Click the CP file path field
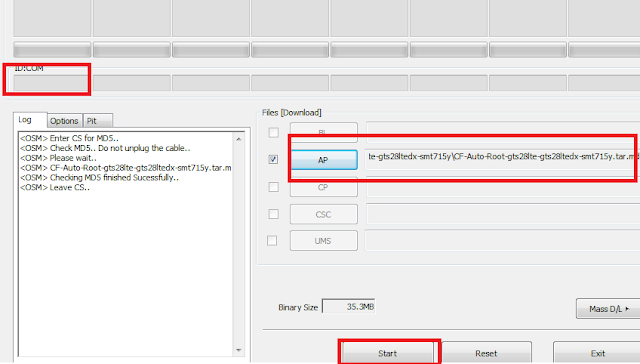This screenshot has width=640, height=364. [x=503, y=187]
